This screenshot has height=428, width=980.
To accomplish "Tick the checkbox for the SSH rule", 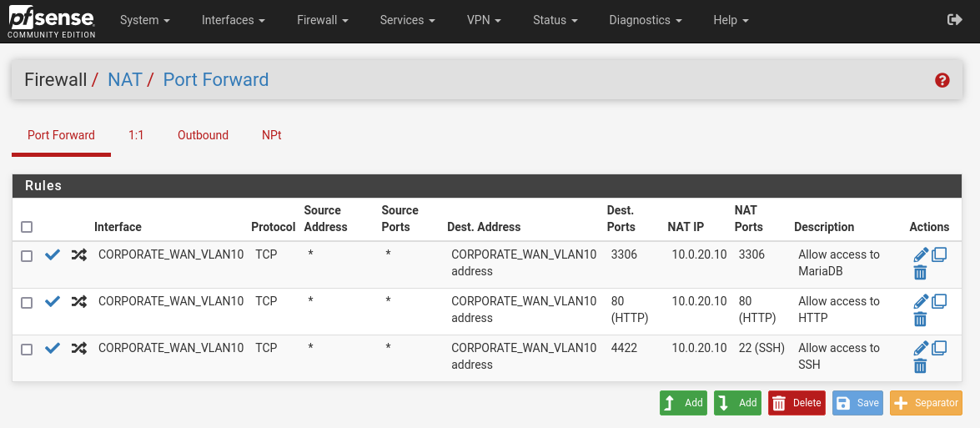I will click(27, 350).
